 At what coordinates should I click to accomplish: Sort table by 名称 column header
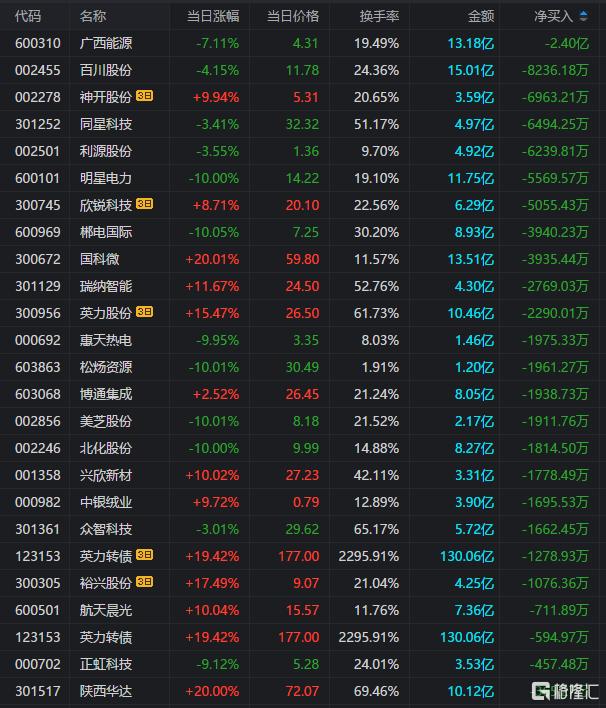coord(93,17)
